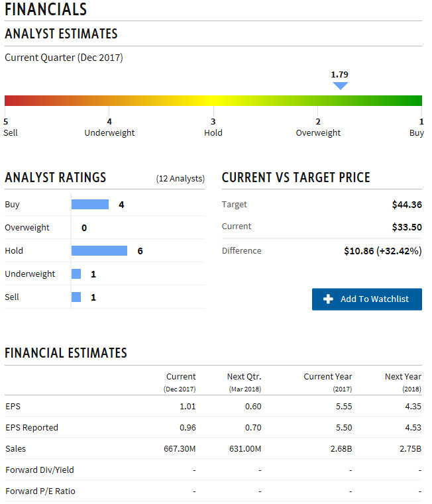The width and height of the screenshot is (432, 504).
Task: Select the Hold rating bar
Action: point(99,251)
